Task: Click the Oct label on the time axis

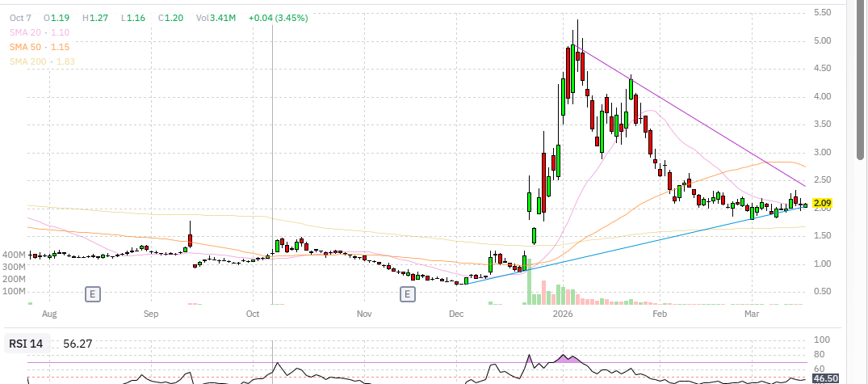Action: click(253, 314)
